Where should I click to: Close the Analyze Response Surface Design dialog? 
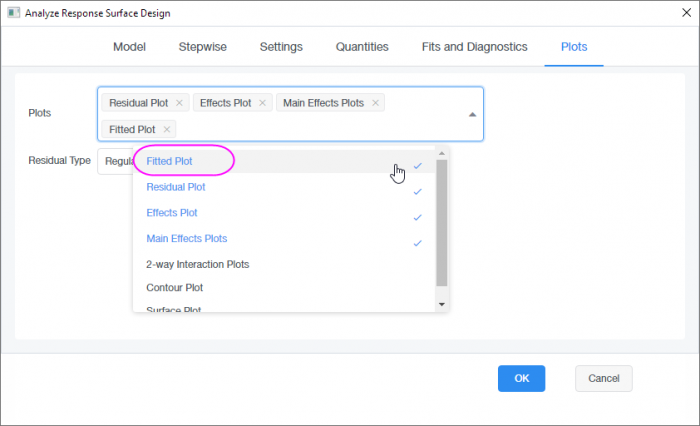point(679,12)
